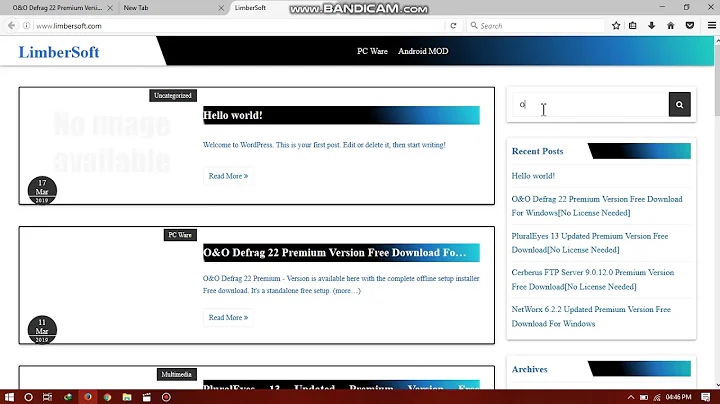The image size is (720, 404).
Task: Click the browser back arrow button
Action: [11, 26]
